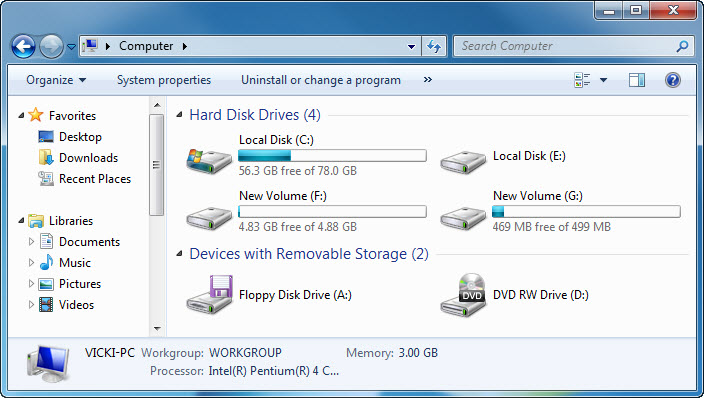Expand the Pictures library
Screen dimensions: 704x398
pyautogui.click(x=31, y=283)
